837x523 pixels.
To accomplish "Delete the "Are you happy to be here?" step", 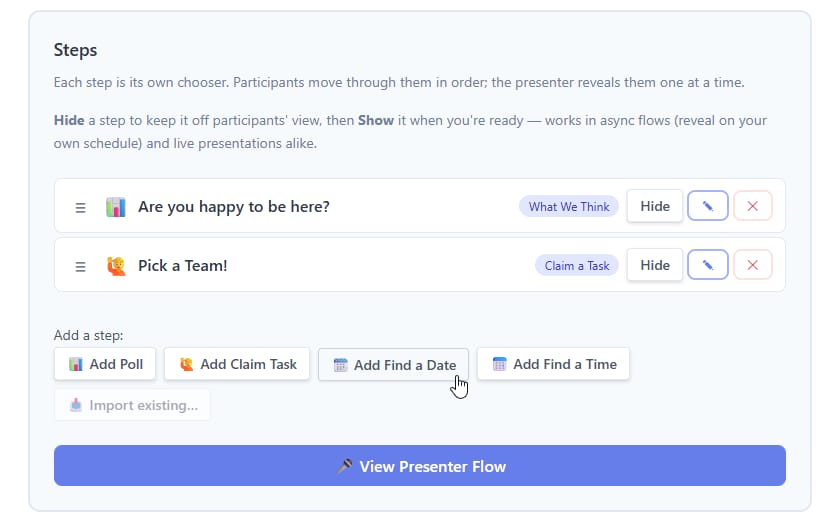I will (x=753, y=206).
